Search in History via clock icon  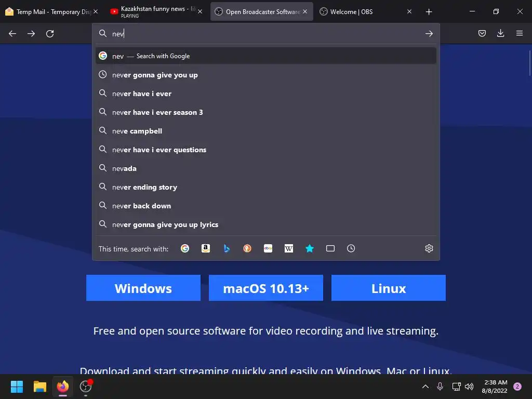tap(351, 248)
